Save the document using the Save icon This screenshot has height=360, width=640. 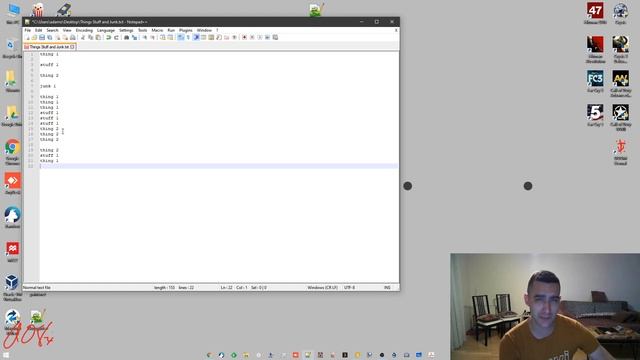[42, 37]
